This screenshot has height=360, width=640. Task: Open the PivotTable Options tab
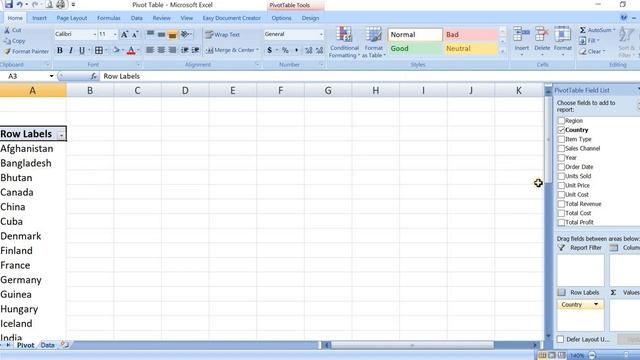pos(281,18)
